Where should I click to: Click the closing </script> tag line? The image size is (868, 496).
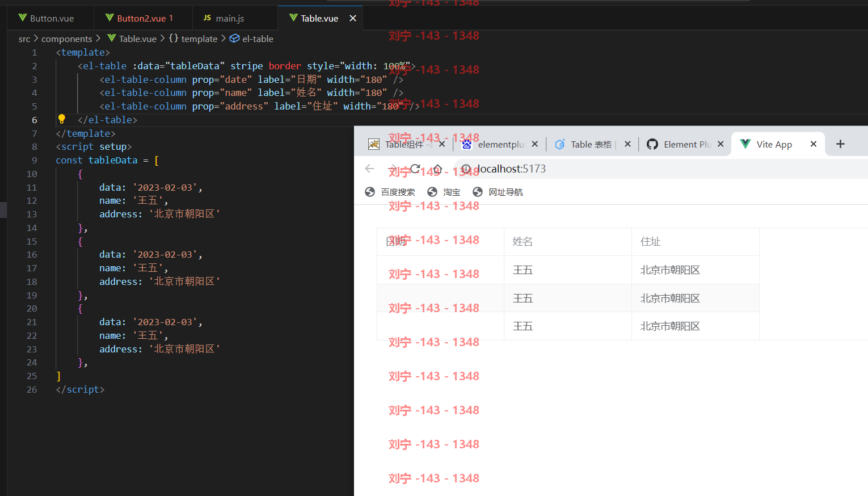tap(80, 389)
